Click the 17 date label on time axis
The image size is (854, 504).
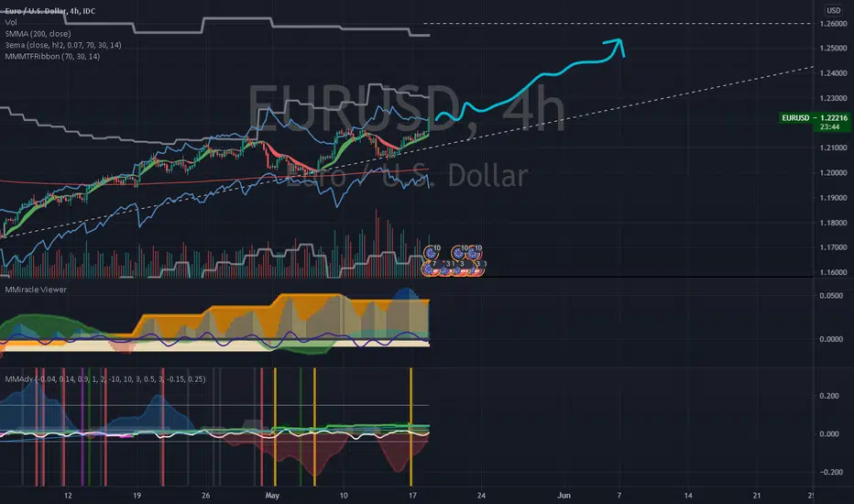click(x=412, y=495)
